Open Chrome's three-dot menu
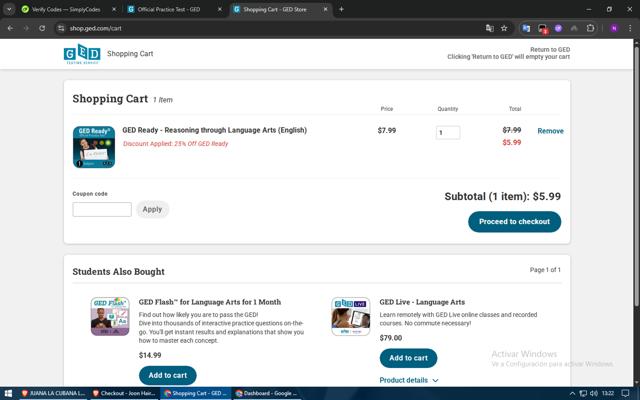640x400 pixels. (x=630, y=28)
